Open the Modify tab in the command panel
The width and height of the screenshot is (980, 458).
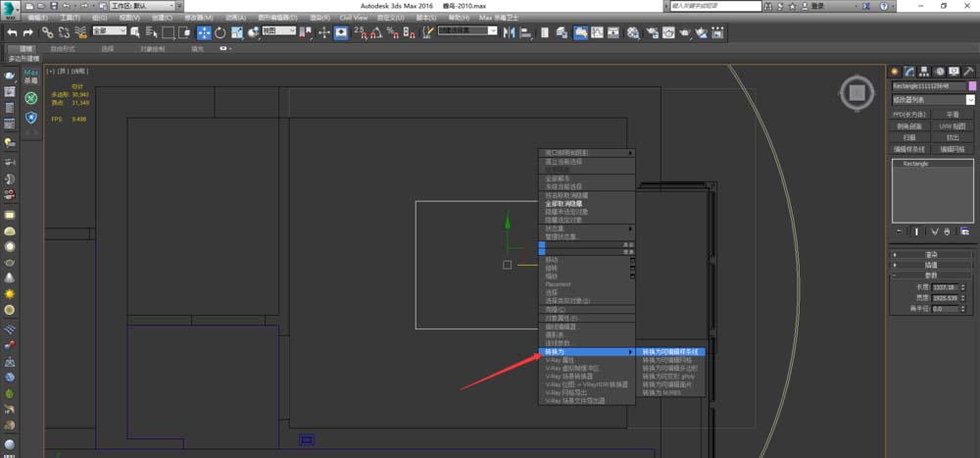coord(909,71)
